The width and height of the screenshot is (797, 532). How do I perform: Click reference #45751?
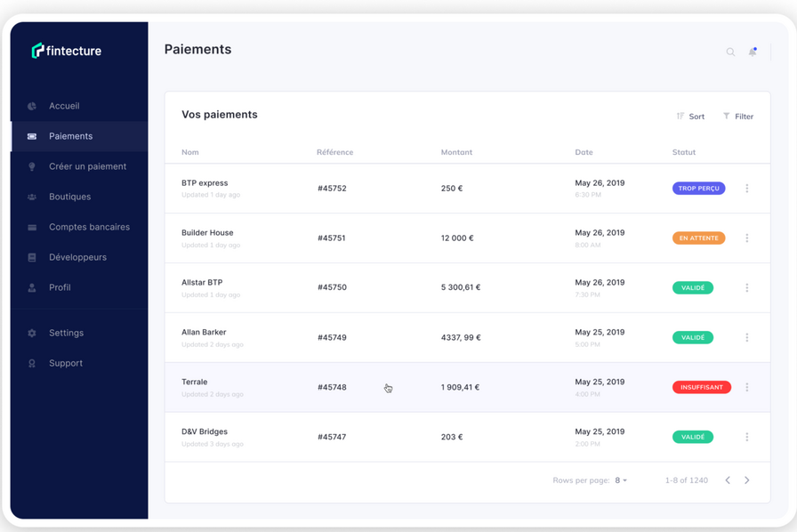pos(332,238)
